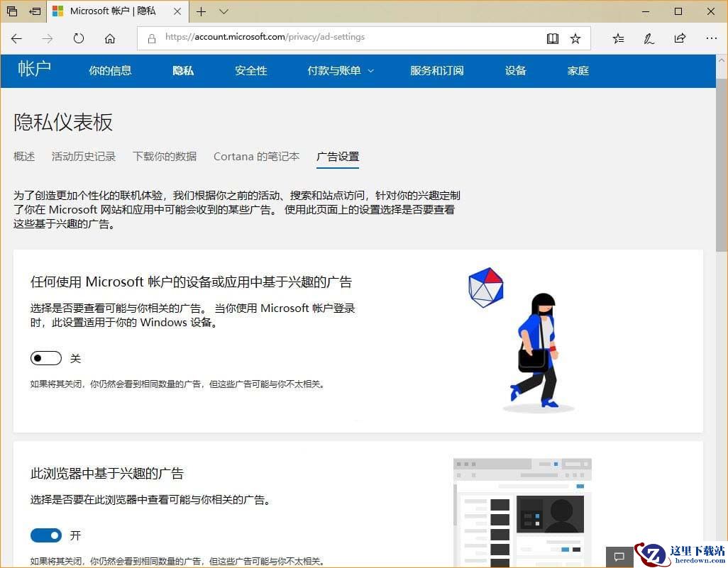Click heading 任何使用 Microsoft 帐户的设备或应用中基于兴趣的广告
Image resolution: width=728 pixels, height=568 pixels.
192,282
